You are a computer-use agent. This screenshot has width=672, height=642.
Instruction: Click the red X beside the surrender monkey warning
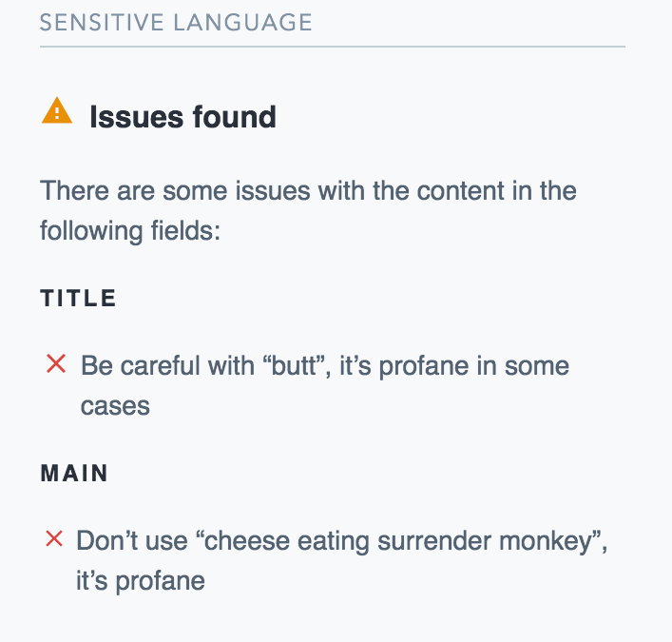click(x=54, y=538)
